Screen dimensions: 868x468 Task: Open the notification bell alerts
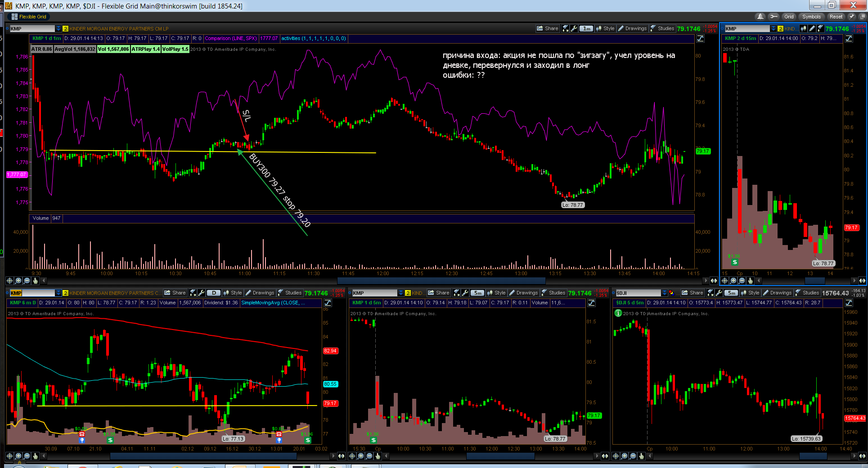point(760,17)
